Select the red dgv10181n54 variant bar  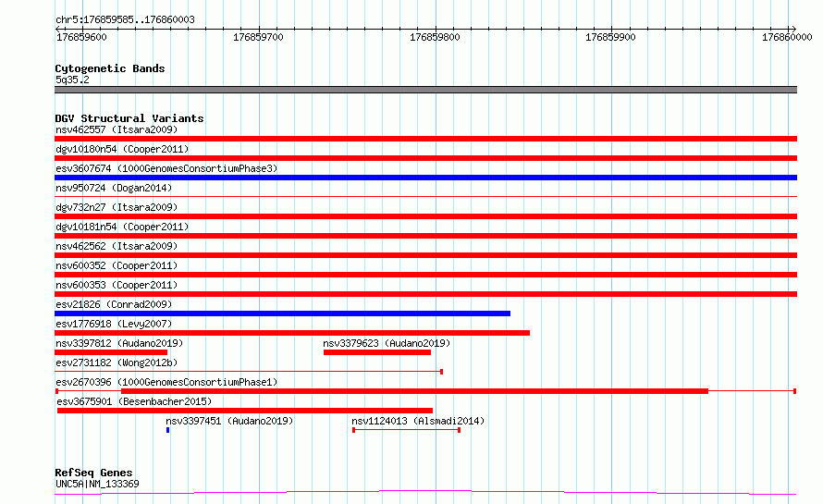click(425, 236)
